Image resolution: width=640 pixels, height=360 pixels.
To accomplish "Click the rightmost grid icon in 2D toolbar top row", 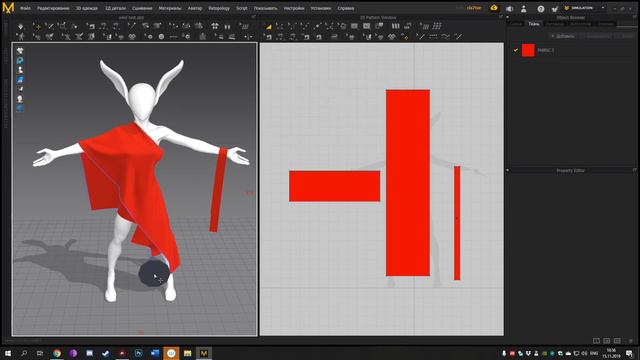I will click(437, 26).
